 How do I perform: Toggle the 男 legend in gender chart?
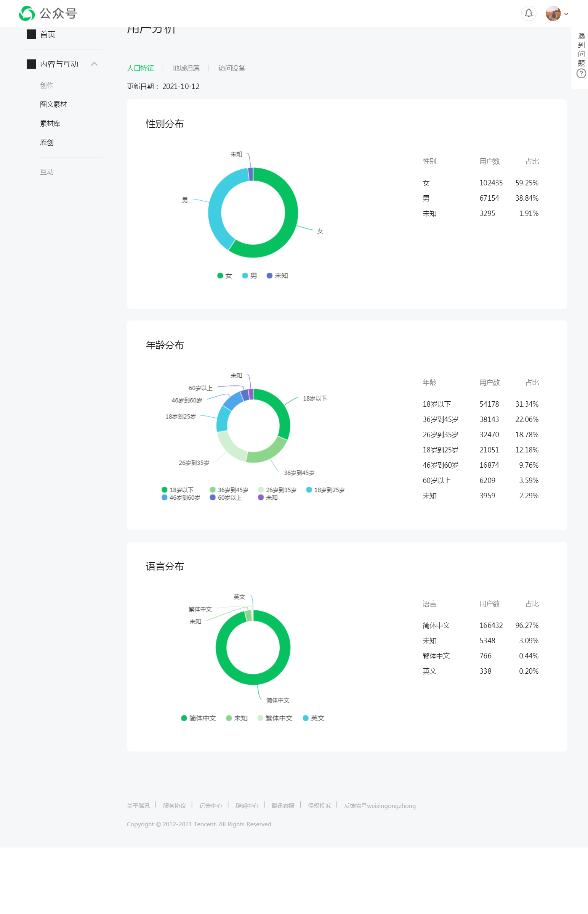pyautogui.click(x=250, y=275)
